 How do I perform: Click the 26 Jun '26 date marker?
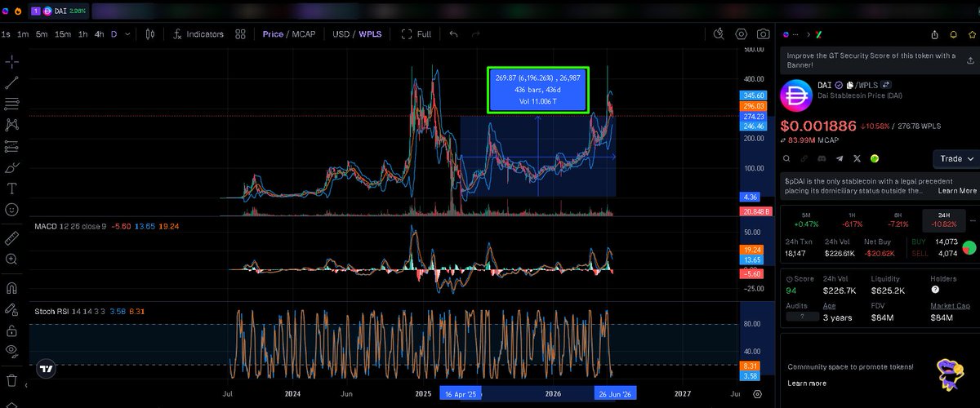[615, 394]
